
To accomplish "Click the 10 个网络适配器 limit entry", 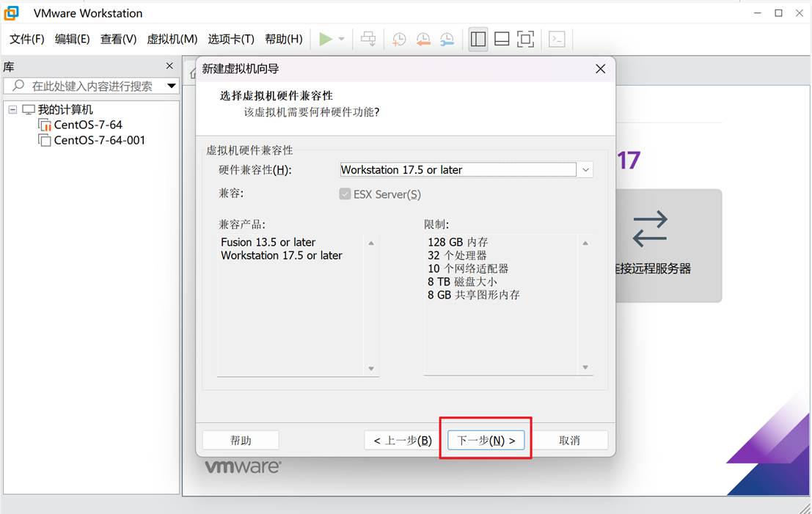I will point(468,268).
